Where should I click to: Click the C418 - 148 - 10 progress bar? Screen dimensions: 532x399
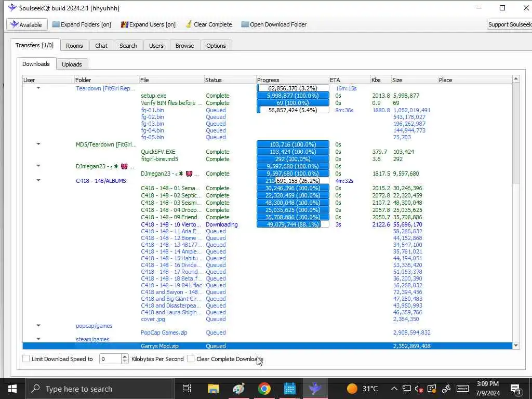point(293,224)
